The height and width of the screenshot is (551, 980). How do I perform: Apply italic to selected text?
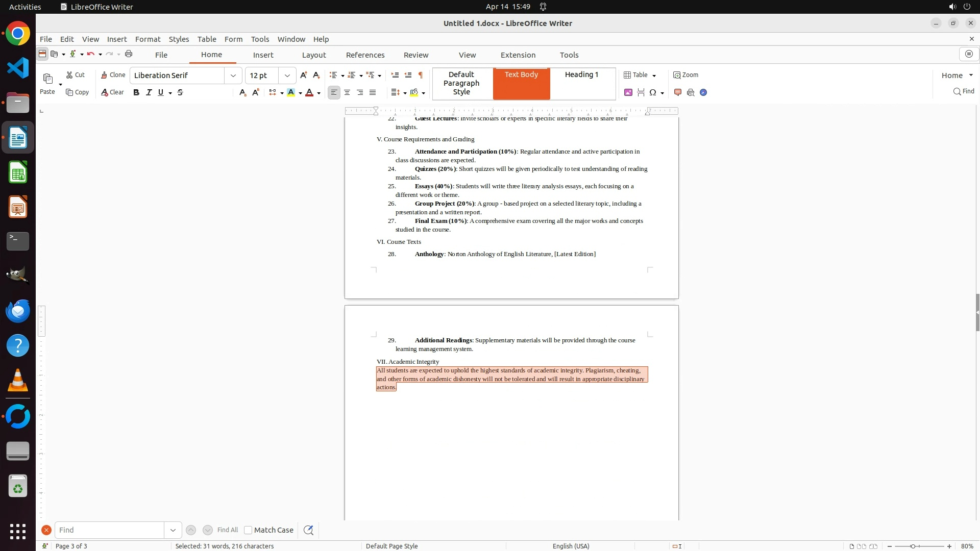click(x=149, y=92)
